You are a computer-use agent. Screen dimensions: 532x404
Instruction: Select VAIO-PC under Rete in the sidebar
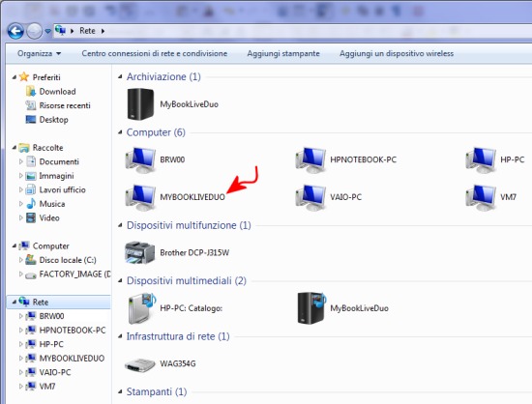(55, 372)
